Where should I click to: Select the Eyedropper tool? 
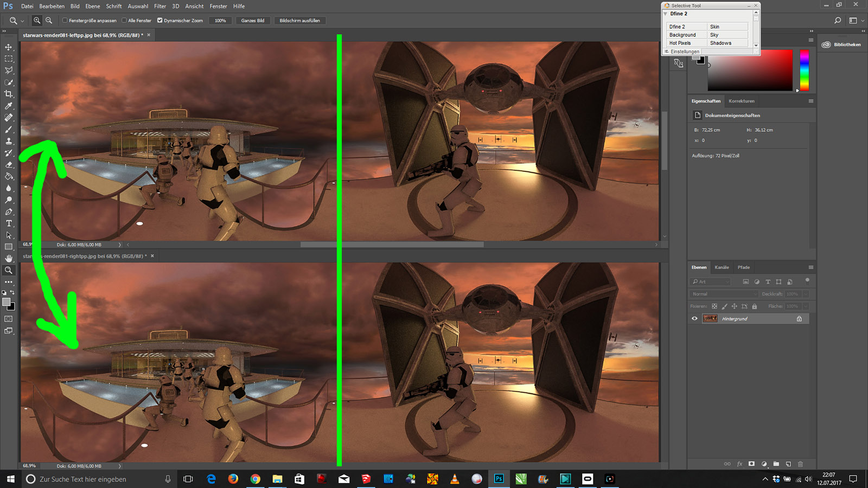pyautogui.click(x=9, y=106)
